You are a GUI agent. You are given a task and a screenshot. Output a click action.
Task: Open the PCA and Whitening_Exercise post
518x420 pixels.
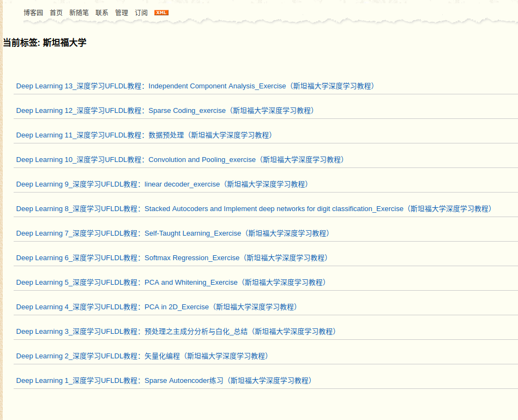tap(171, 282)
